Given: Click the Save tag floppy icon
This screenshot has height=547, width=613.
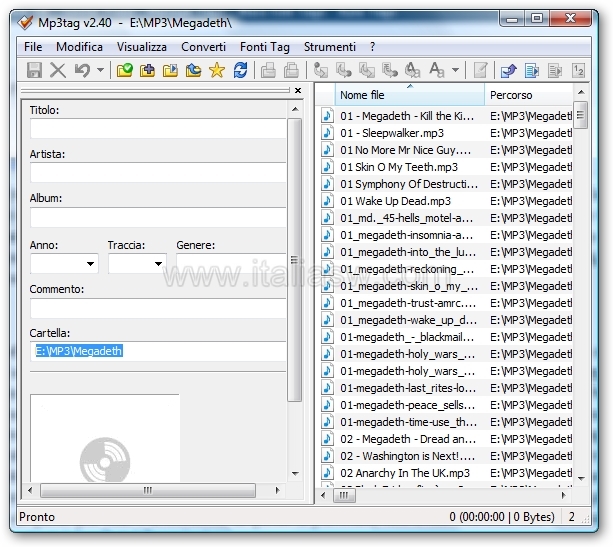Looking at the screenshot, I should [34, 70].
